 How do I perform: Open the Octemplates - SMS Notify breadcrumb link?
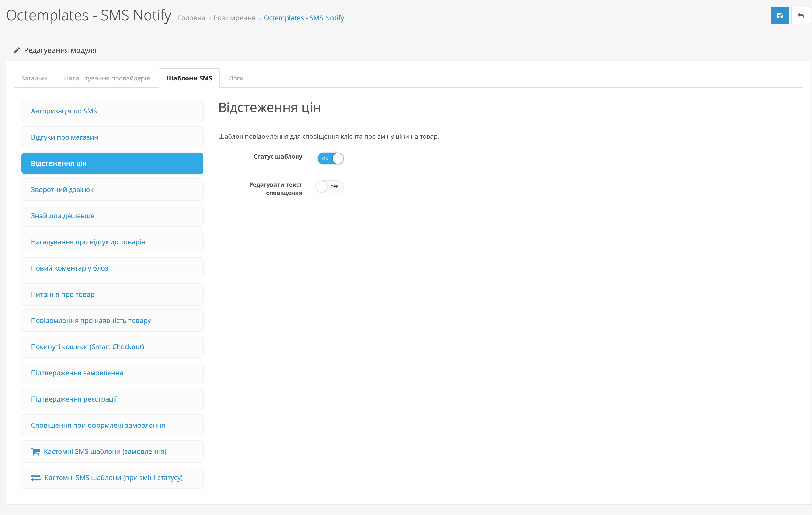pos(304,18)
